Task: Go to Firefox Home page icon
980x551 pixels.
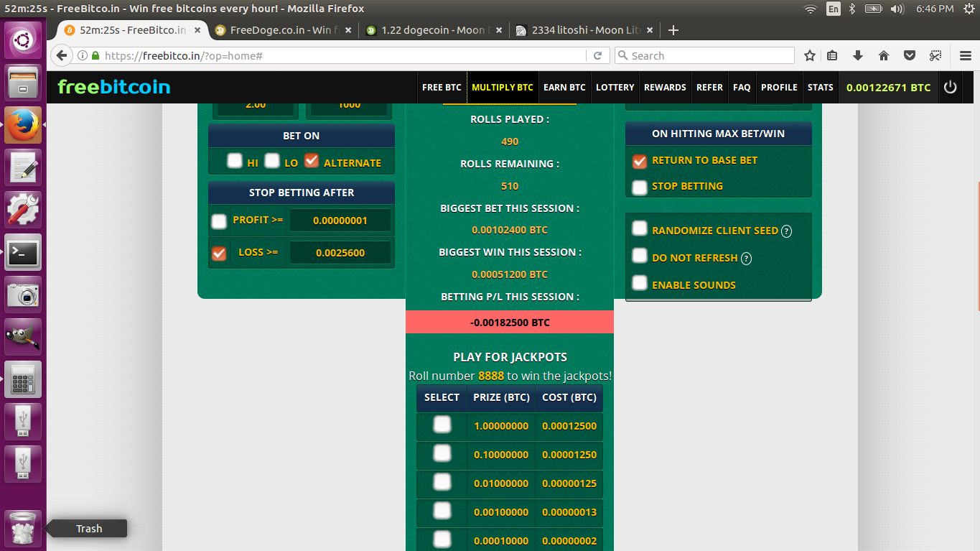Action: (884, 55)
